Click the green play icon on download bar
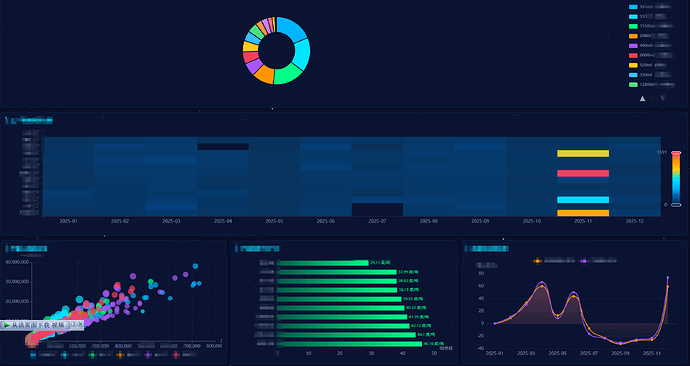690x366 pixels. (x=7, y=325)
